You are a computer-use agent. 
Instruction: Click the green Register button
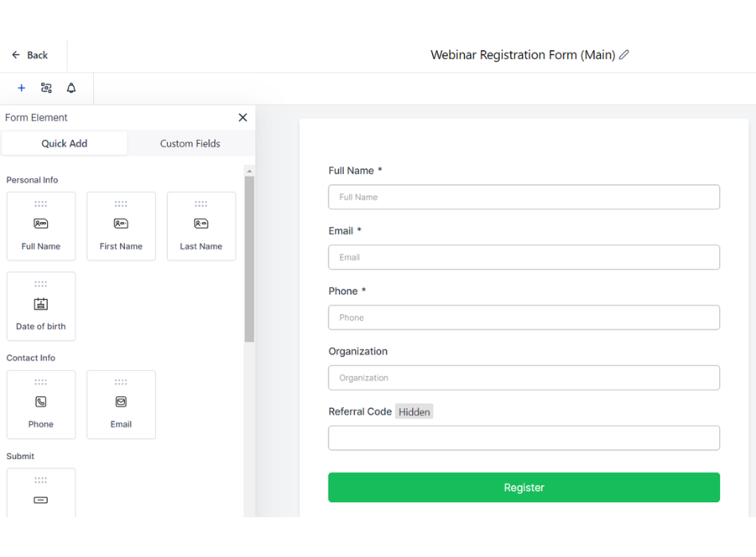(x=524, y=488)
